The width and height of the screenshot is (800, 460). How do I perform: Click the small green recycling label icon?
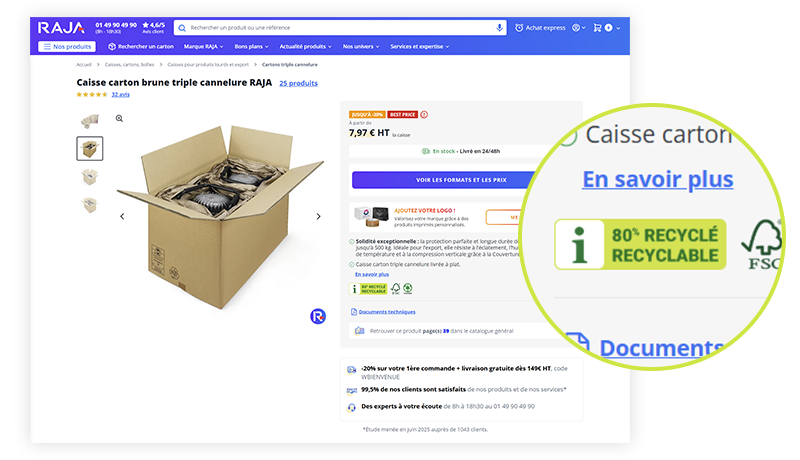[408, 289]
